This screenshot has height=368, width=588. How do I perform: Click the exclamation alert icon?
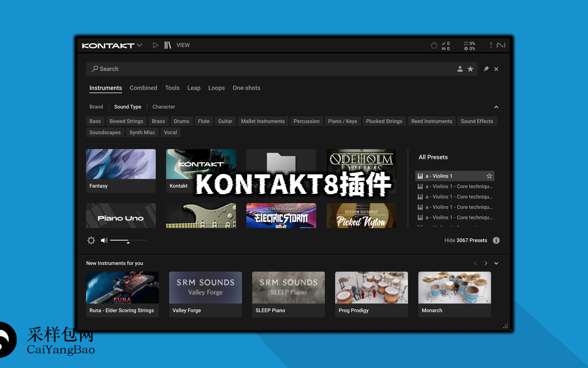[x=491, y=45]
